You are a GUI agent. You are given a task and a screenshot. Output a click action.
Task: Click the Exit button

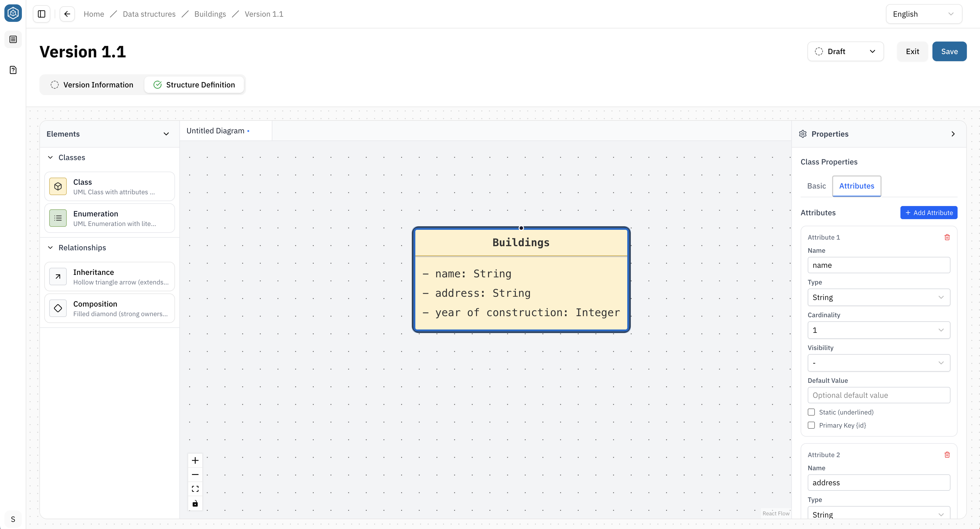click(x=912, y=51)
